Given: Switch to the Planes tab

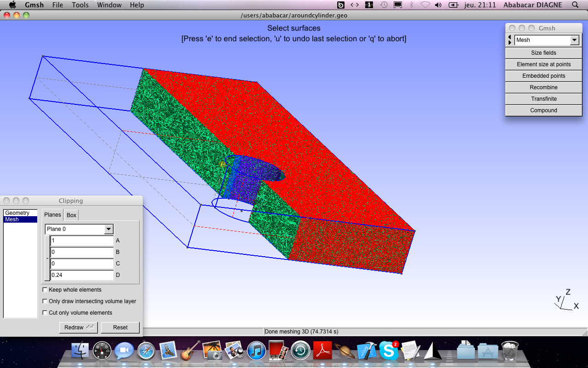Looking at the screenshot, I should (x=52, y=215).
